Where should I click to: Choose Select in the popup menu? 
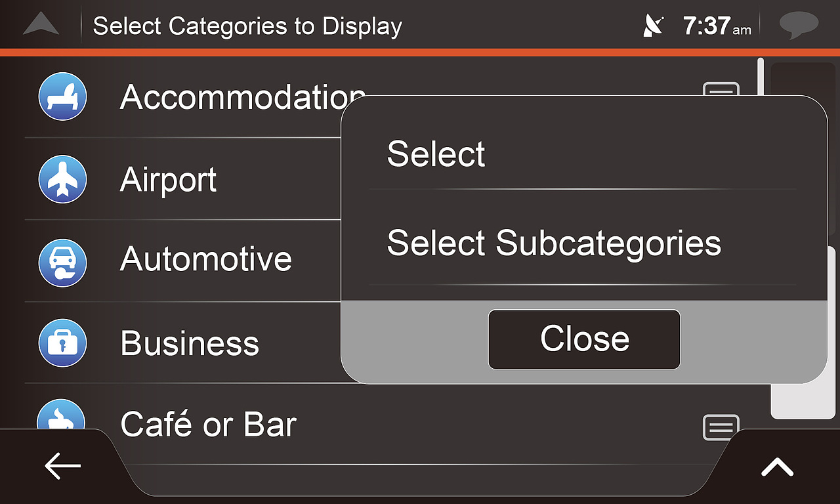[x=436, y=154]
